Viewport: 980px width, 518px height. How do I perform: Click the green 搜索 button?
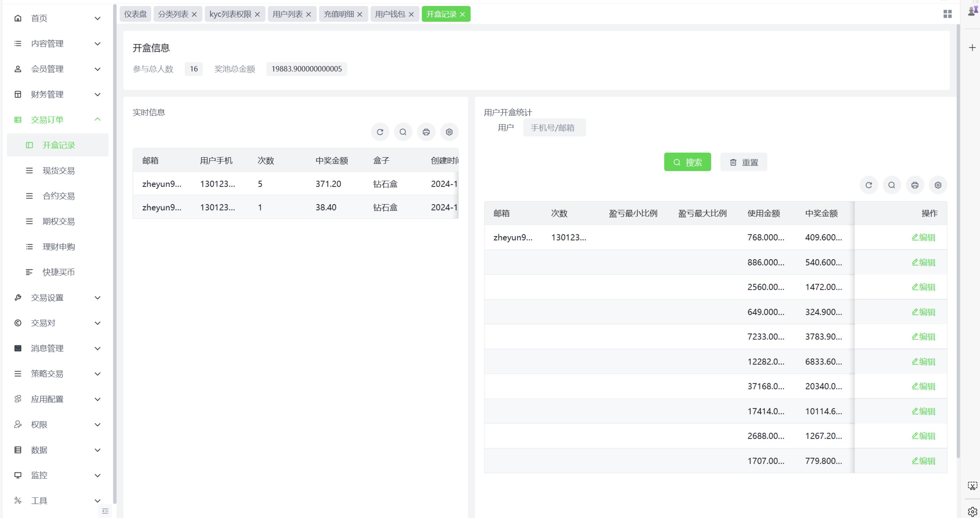[687, 162]
